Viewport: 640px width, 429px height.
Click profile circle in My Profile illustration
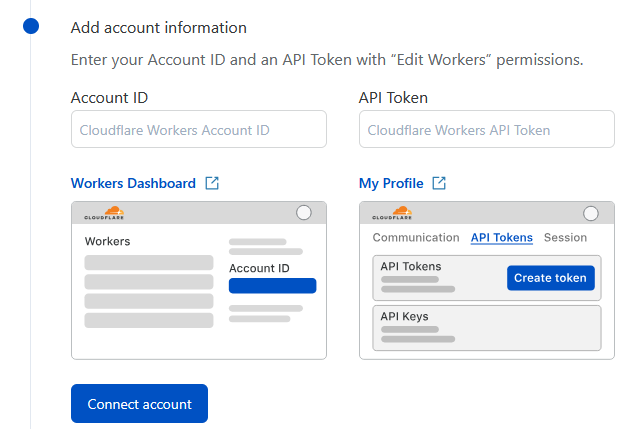click(591, 213)
